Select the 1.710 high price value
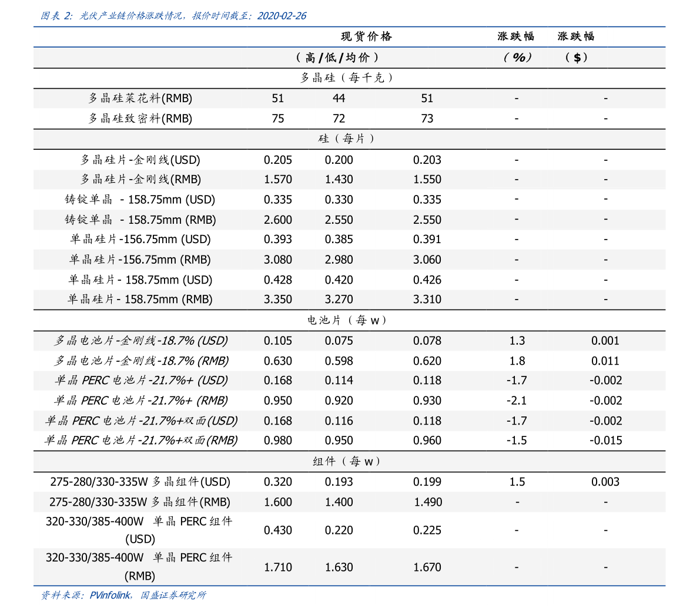Screen dimensions: 700x612 click(x=278, y=567)
